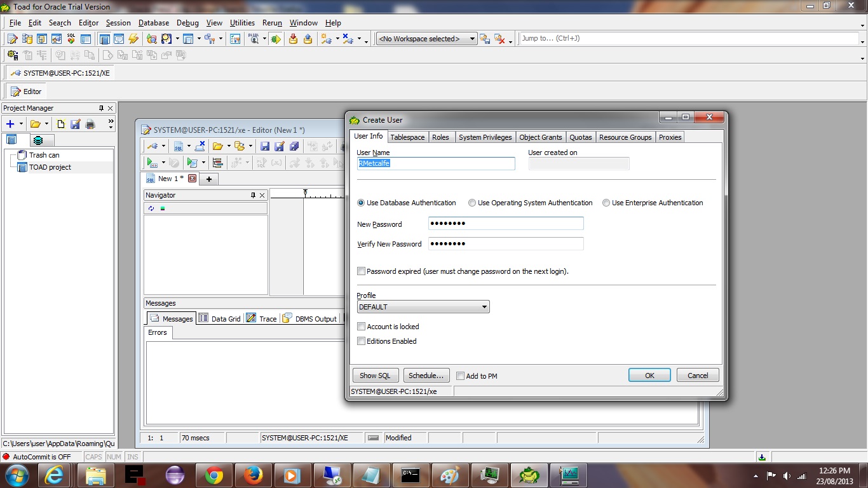Click the Show SQL button
Viewport: 868px width, 488px height.
coord(375,376)
